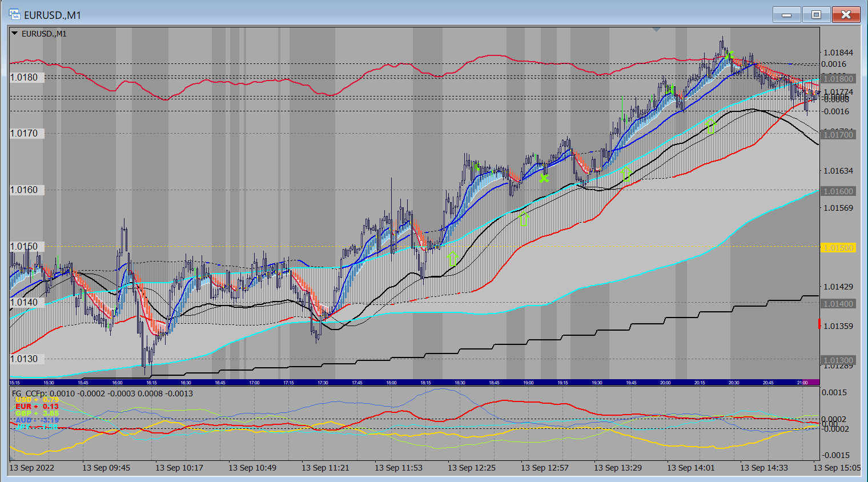The height and width of the screenshot is (482, 868).
Task: Select the gray 1.01300 price level label
Action: tap(838, 360)
